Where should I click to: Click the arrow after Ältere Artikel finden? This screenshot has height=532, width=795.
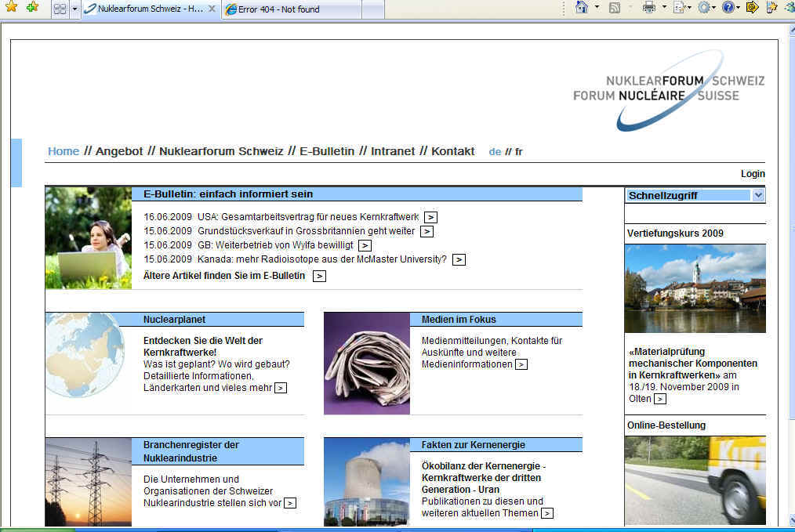(319, 276)
